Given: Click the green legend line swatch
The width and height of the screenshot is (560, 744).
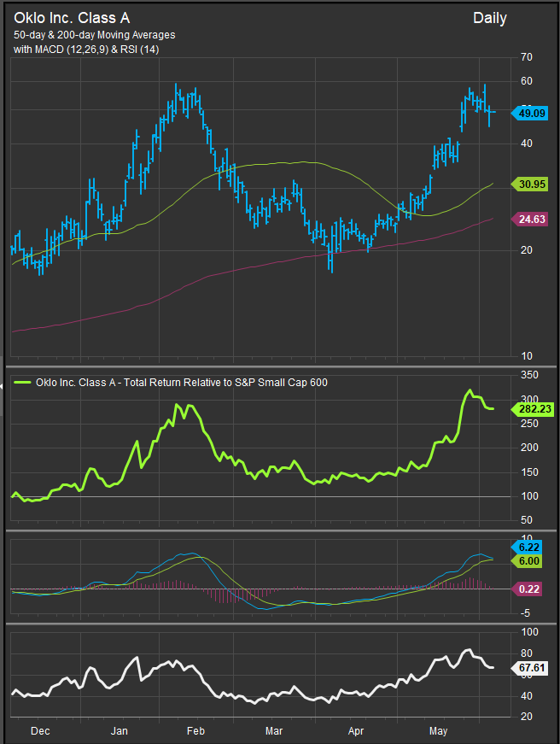Looking at the screenshot, I should click(x=23, y=383).
